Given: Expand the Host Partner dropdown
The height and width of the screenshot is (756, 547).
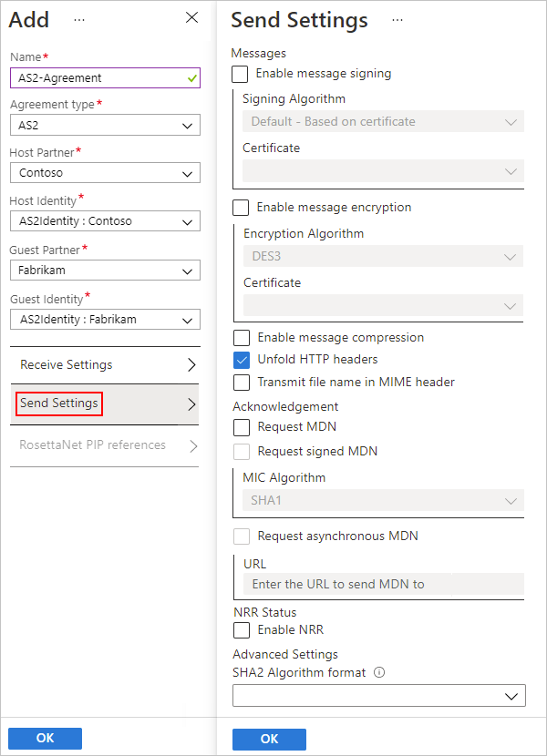Looking at the screenshot, I should click(x=105, y=173).
